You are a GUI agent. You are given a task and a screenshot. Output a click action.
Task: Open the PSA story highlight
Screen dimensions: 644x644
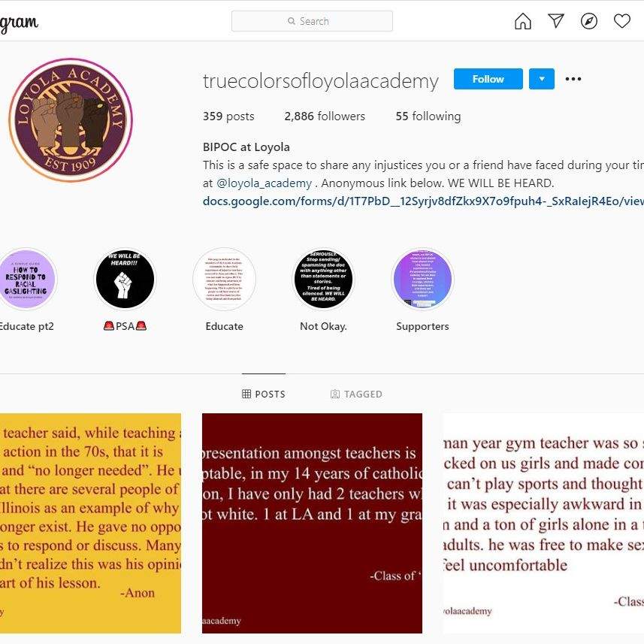click(125, 280)
